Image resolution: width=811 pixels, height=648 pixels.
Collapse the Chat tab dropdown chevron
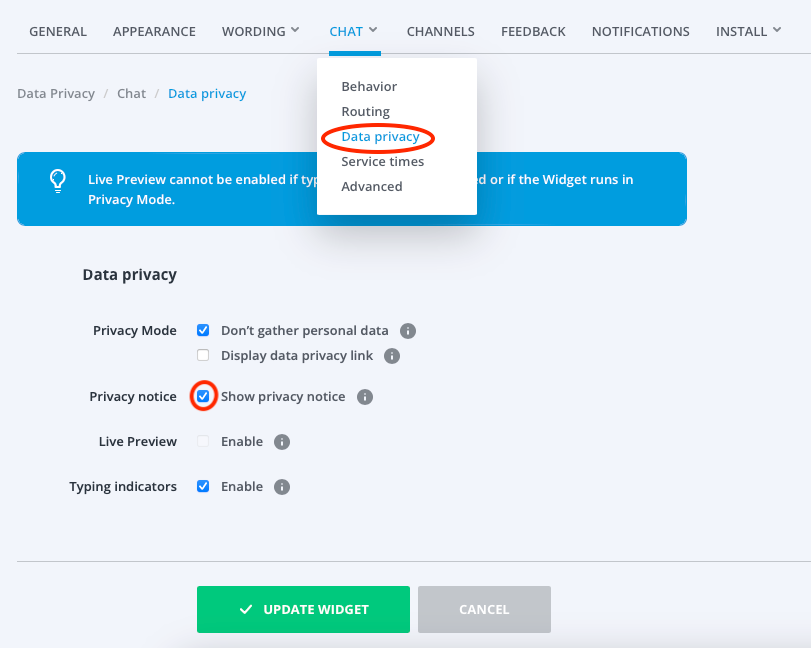(373, 30)
